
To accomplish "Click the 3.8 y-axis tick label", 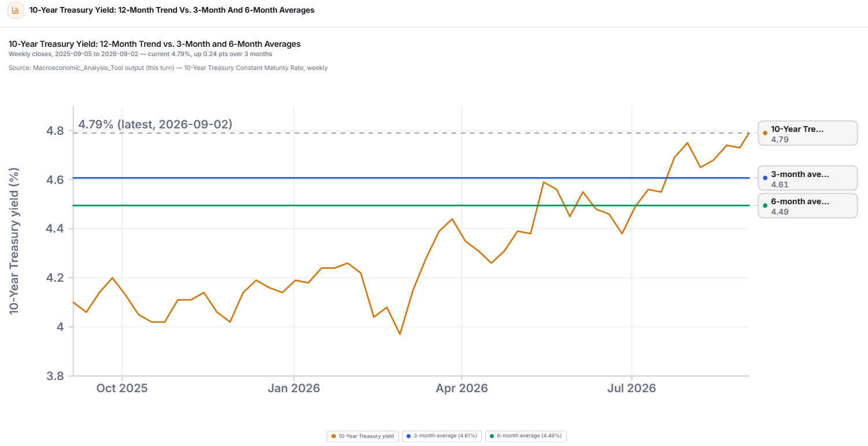I will point(56,377).
